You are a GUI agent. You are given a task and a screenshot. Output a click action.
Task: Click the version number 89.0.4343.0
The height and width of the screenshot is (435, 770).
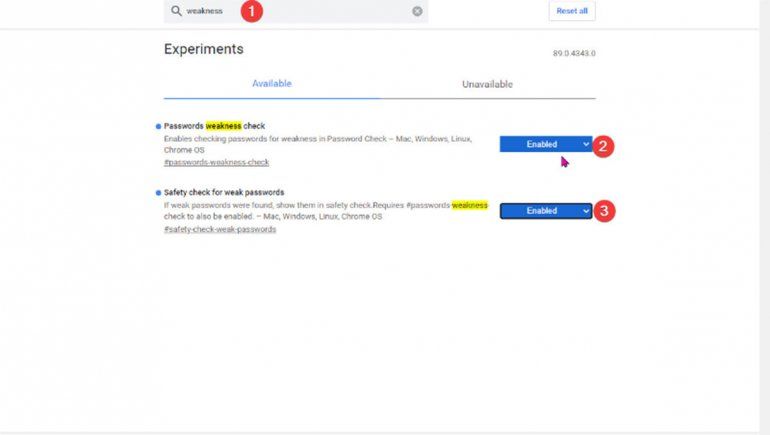[x=573, y=53]
